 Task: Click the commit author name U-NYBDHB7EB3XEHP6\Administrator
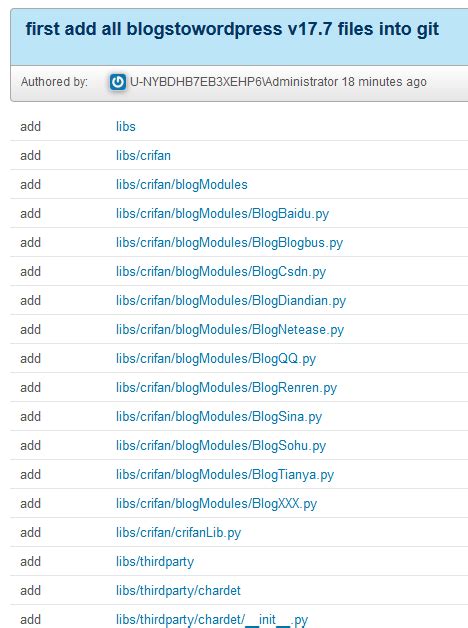[234, 82]
